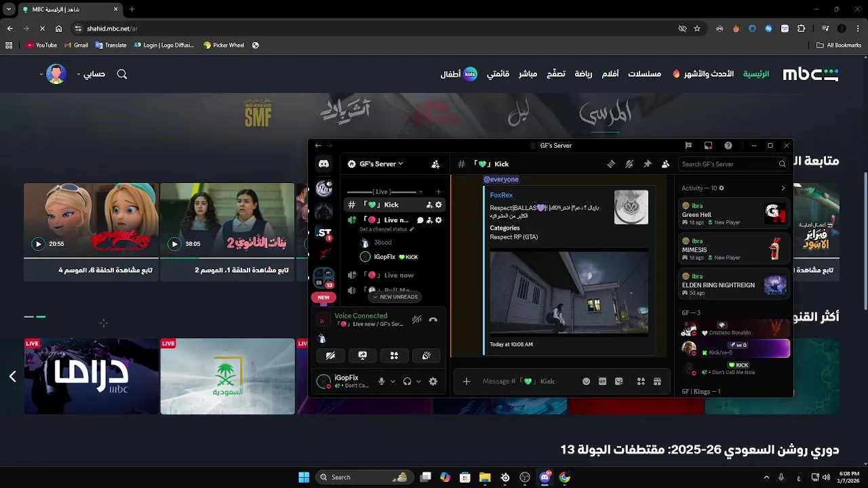Turn on camera button in voice panel
868x488 pixels.
tap(330, 355)
